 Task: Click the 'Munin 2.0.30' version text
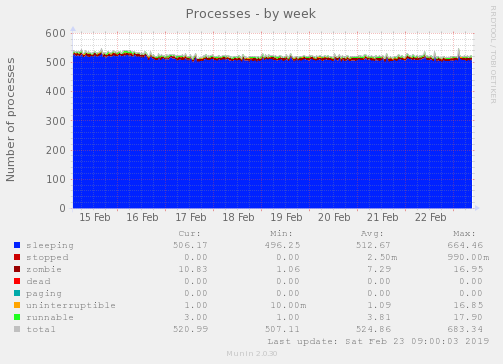click(252, 354)
